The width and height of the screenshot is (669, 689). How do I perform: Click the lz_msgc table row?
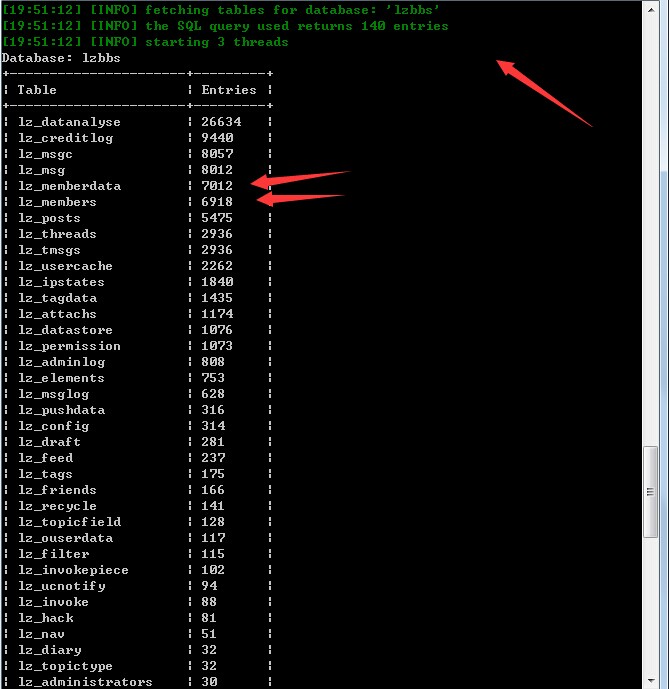[x=137, y=154]
